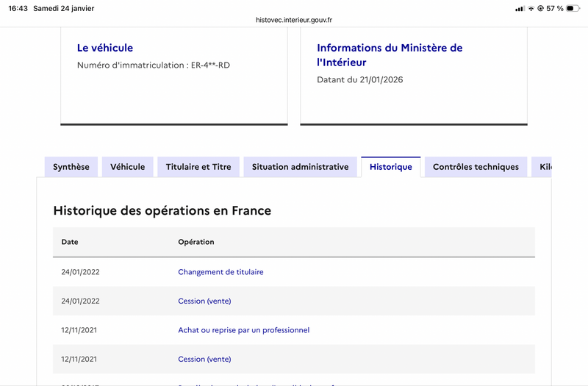588x386 pixels.
Task: Click Informations du Ministère de l'Intérieur heading
Action: pos(390,55)
